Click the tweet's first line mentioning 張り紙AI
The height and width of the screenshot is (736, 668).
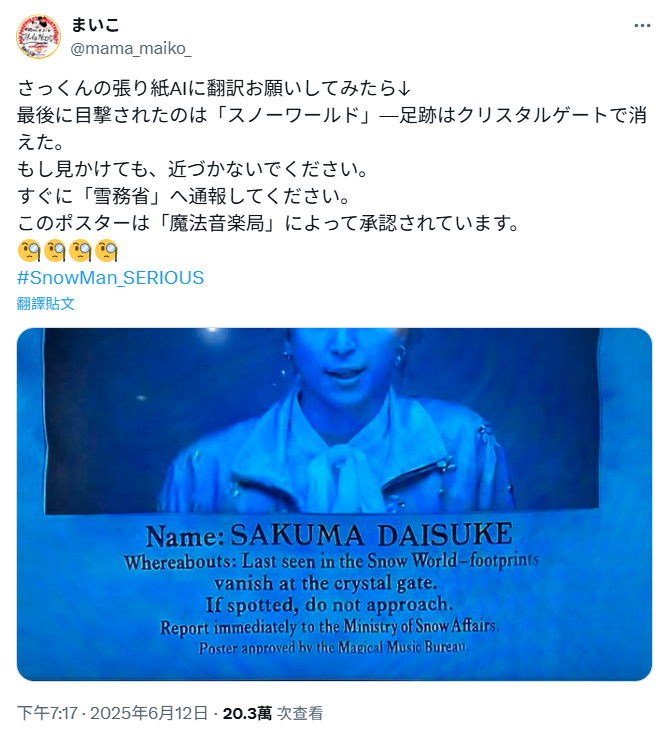pos(214,88)
